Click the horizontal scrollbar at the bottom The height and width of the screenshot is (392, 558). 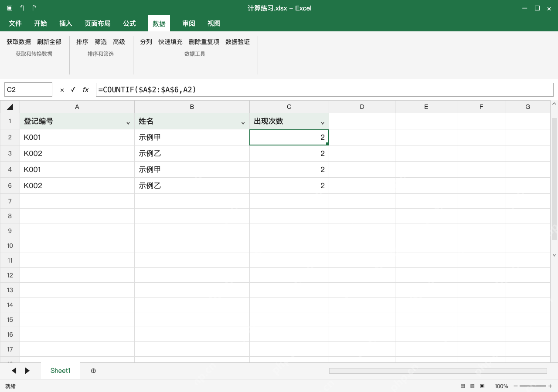438,371
